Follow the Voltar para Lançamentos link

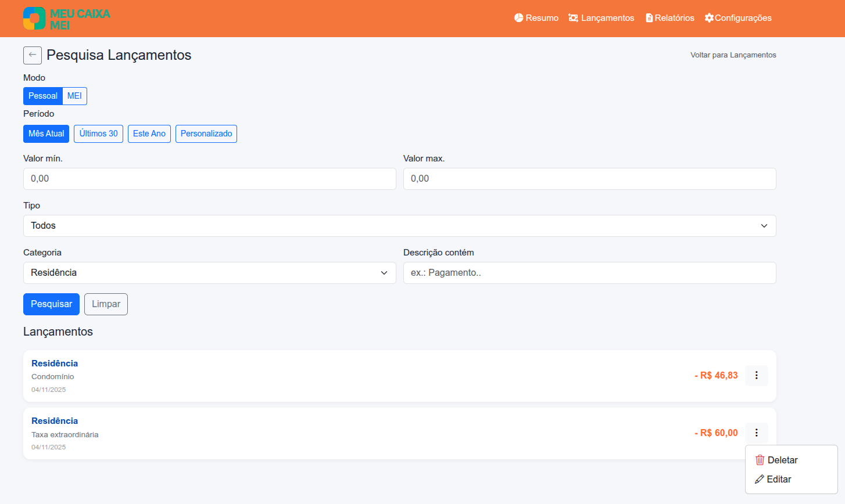[733, 55]
